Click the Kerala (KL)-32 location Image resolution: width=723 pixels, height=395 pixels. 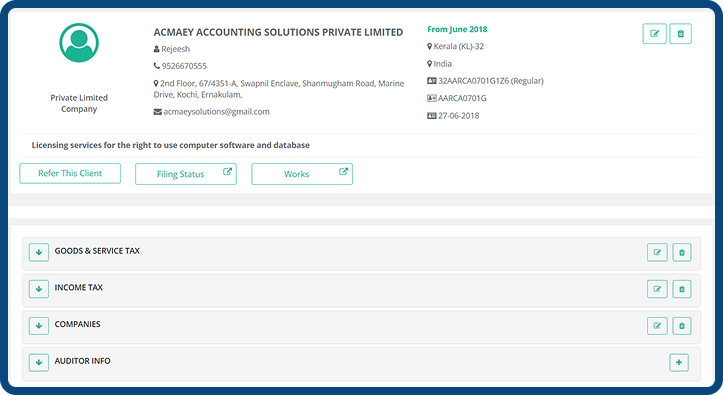click(458, 46)
